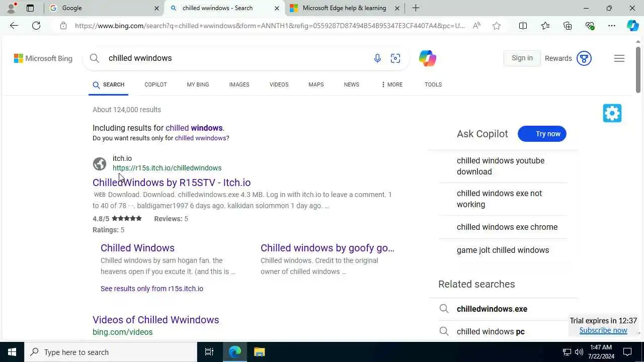644x362 pixels.
Task: Open Chilled windows by goofy go... link
Action: (x=328, y=248)
